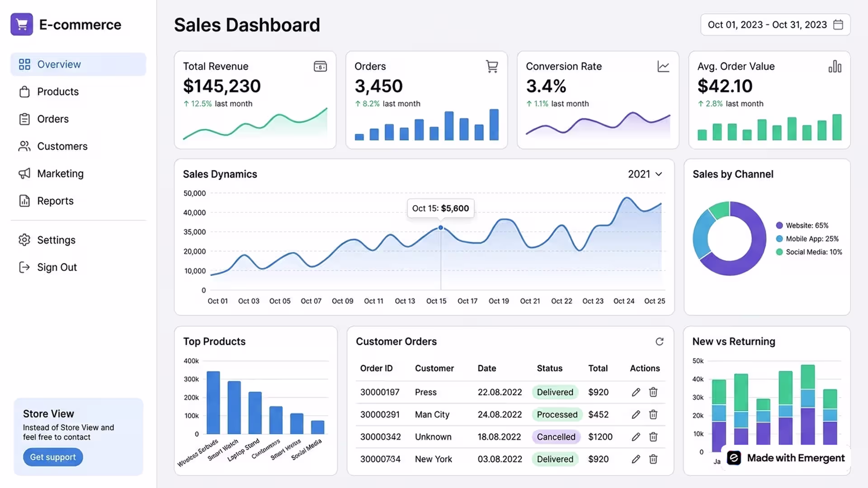This screenshot has height=488, width=868.
Task: Click the Mobile App blue legend dot
Action: pyautogui.click(x=779, y=239)
